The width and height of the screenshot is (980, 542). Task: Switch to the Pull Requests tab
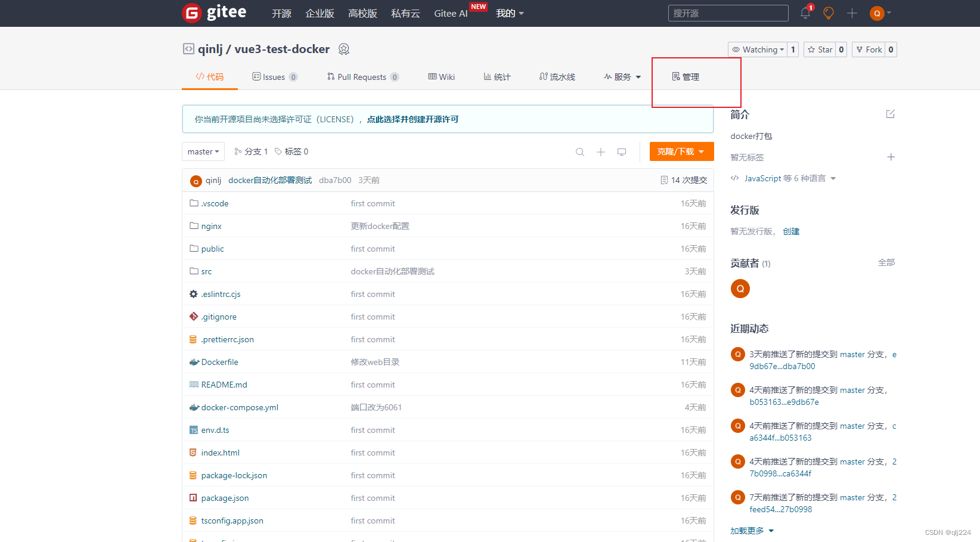362,77
